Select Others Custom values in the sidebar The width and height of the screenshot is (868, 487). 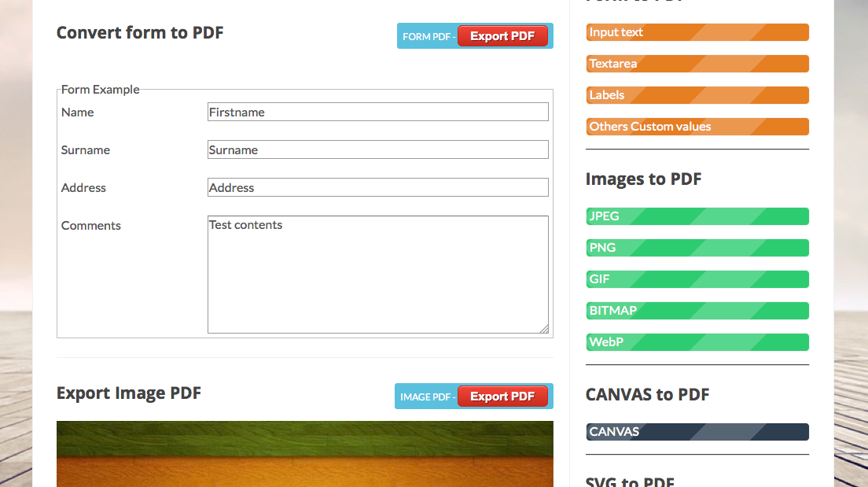(x=697, y=126)
